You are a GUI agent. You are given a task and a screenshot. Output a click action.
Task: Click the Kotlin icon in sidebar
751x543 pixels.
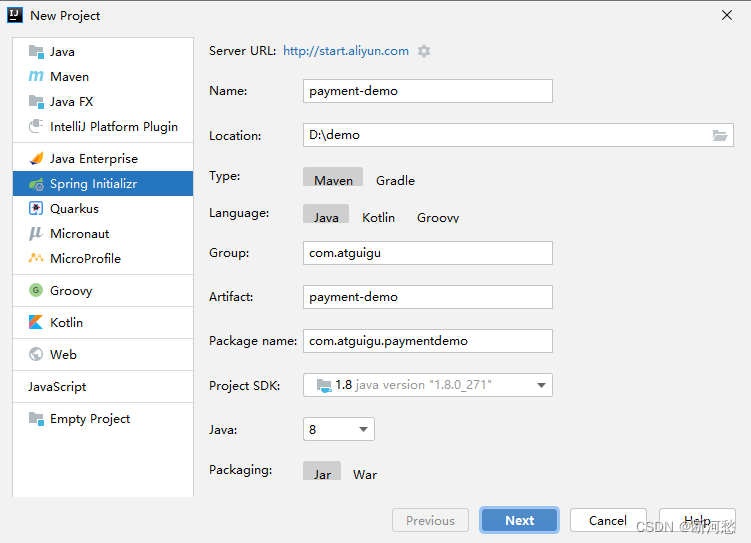(36, 323)
